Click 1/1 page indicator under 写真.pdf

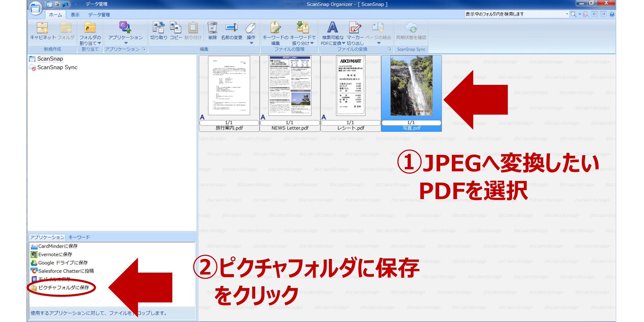pyautogui.click(x=411, y=123)
